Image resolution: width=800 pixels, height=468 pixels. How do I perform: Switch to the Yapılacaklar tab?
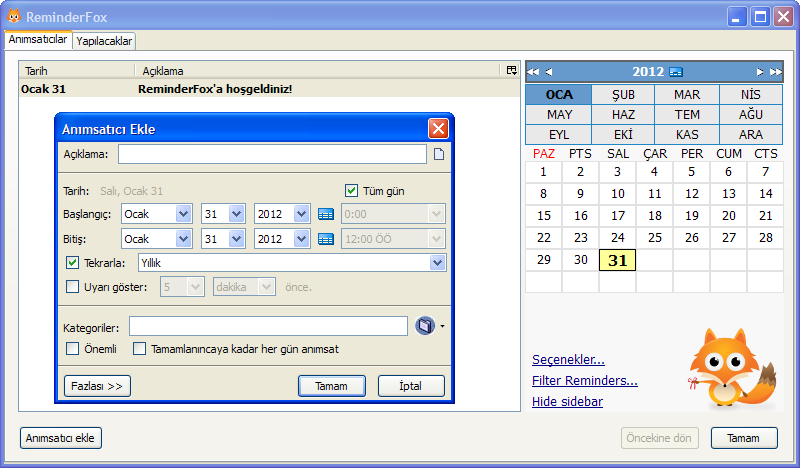click(105, 41)
